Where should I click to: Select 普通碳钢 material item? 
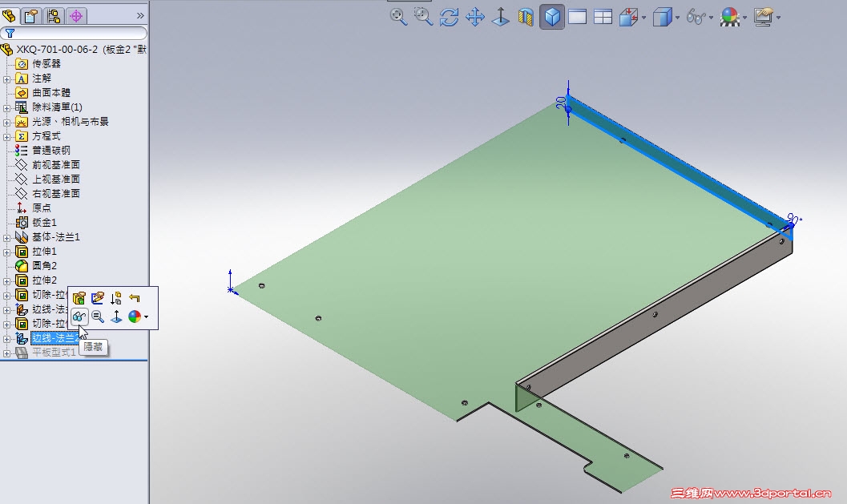(x=51, y=150)
